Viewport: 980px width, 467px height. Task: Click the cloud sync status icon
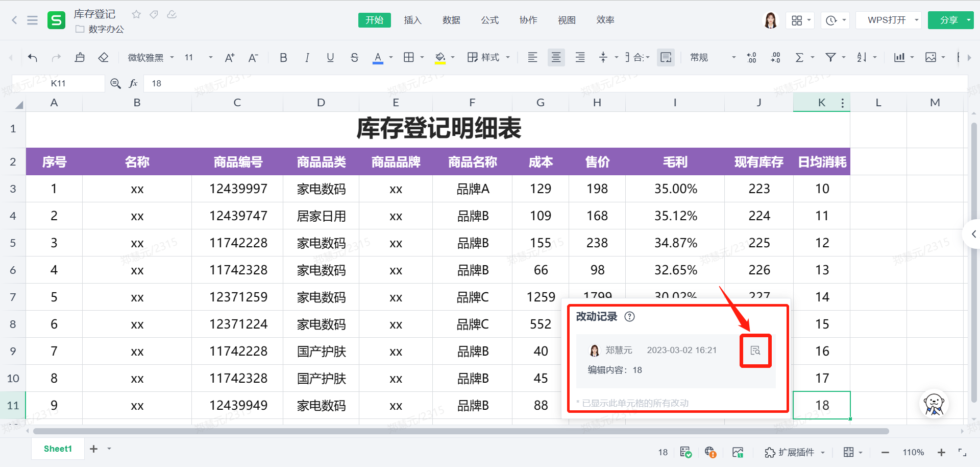pos(172,14)
